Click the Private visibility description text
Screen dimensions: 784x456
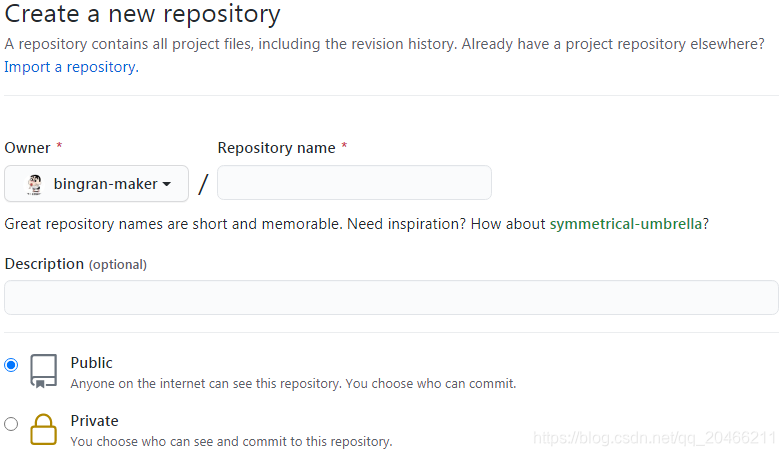pyautogui.click(x=232, y=442)
